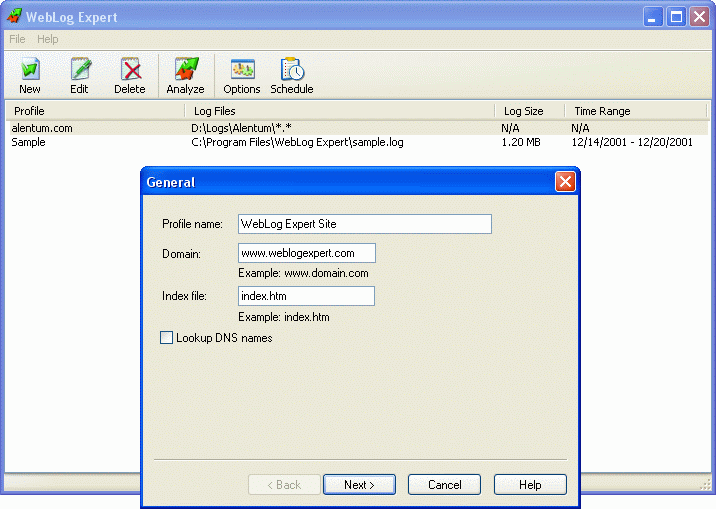Click the disabled Back button
716x509 pixels.
point(284,484)
